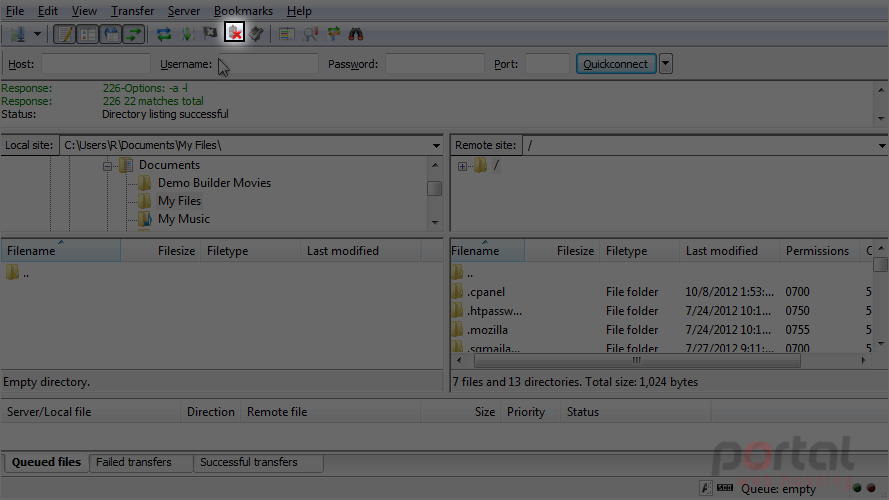The width and height of the screenshot is (889, 500).
Task: Switch to the Queued files tab
Action: 46,462
